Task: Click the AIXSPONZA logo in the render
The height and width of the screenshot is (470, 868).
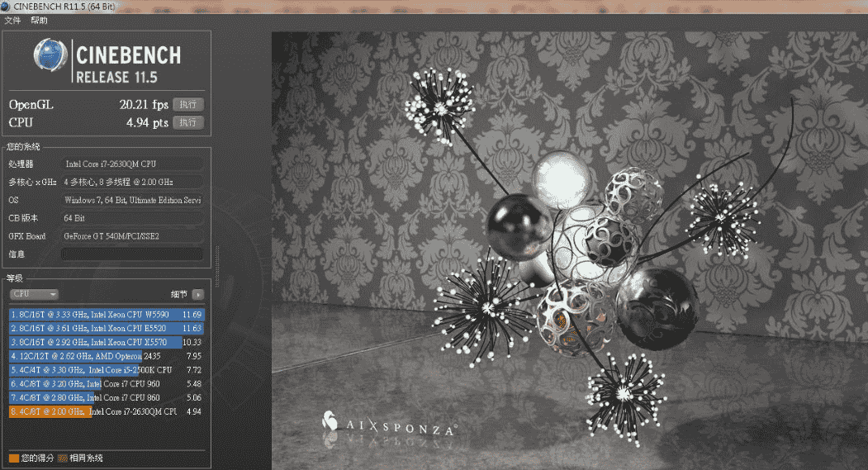Action: [x=389, y=425]
